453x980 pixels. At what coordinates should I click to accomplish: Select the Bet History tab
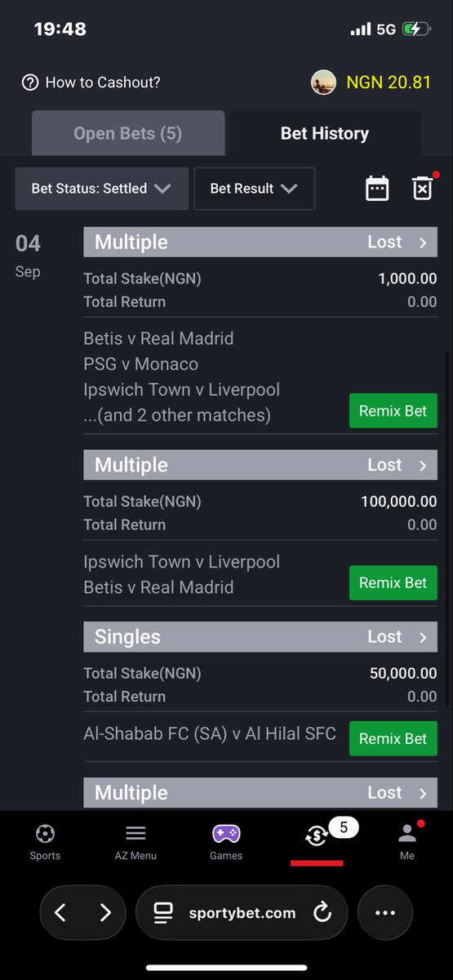point(325,133)
